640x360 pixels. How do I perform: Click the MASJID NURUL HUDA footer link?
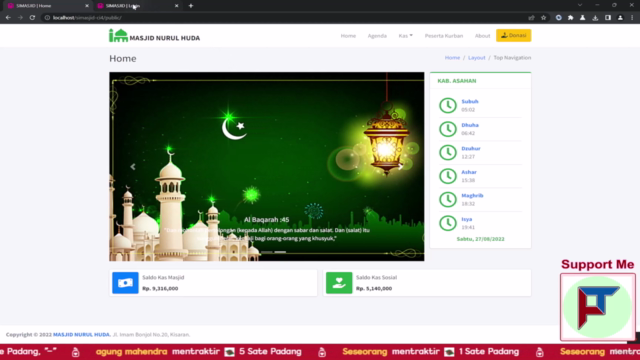[82, 334]
